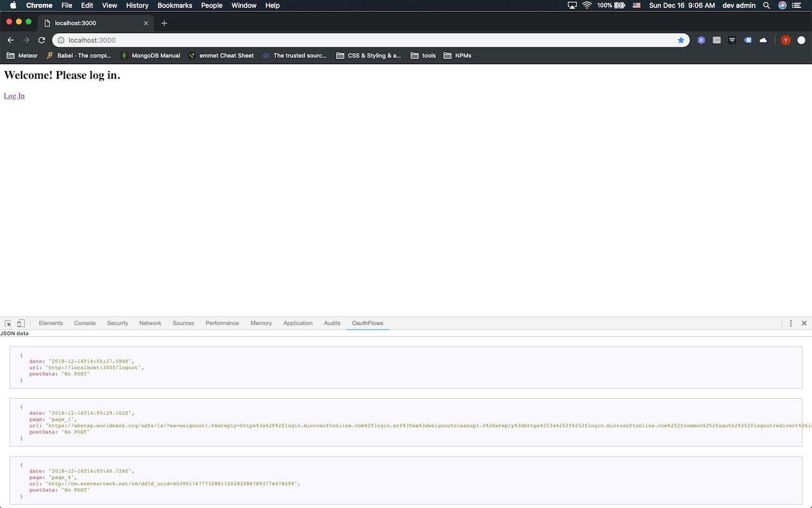Open the US flag input source menu

(x=636, y=5)
